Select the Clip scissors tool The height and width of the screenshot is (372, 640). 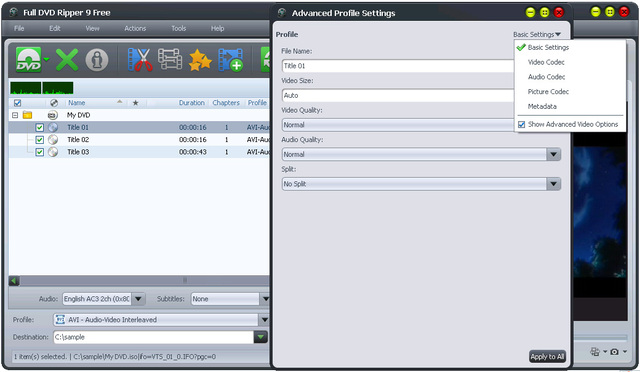[140, 60]
